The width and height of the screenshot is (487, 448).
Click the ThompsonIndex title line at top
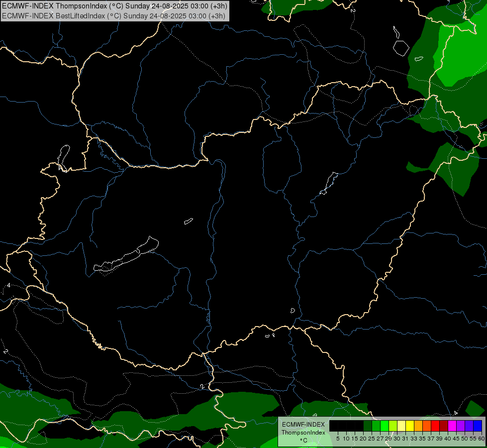coord(114,6)
